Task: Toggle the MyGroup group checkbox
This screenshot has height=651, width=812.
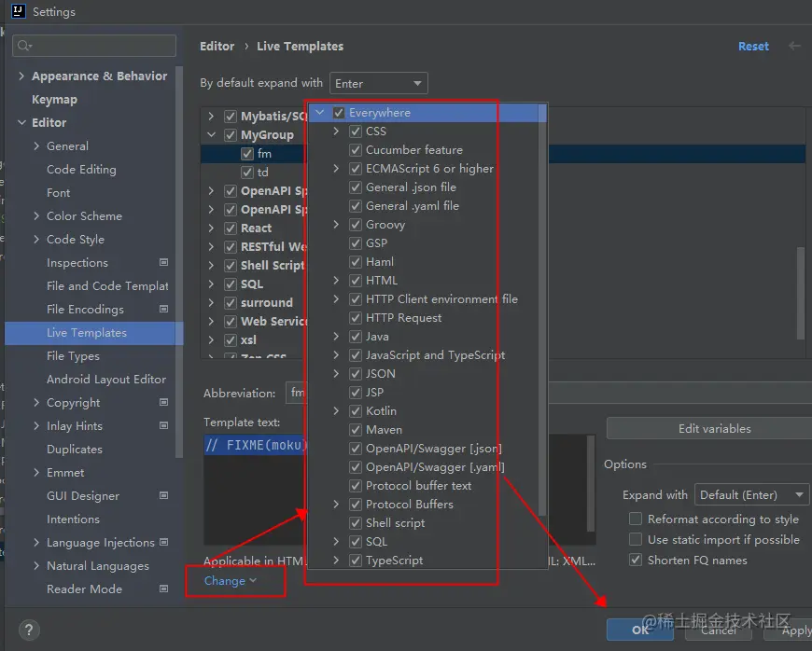Action: coord(231,135)
